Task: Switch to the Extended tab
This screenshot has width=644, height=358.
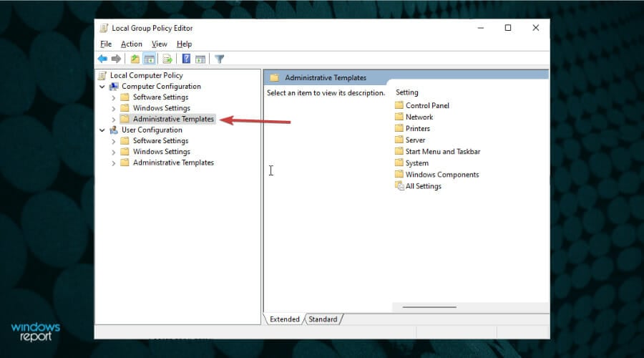Action: tap(285, 319)
